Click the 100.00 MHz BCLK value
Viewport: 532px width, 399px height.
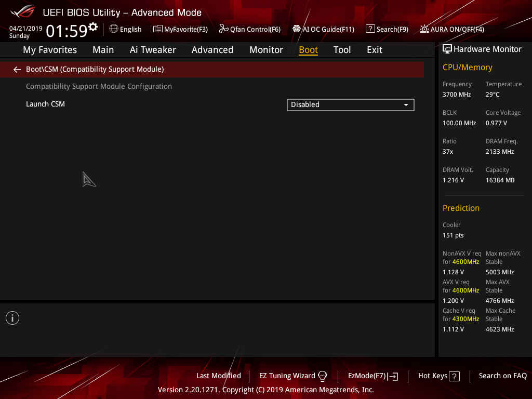459,123
